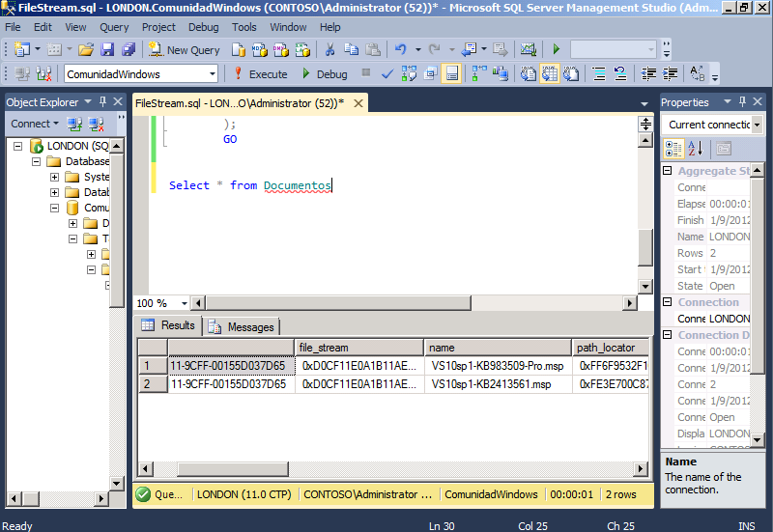The width and height of the screenshot is (773, 532).
Task: Decrease the indent of selected lines
Action: point(648,74)
